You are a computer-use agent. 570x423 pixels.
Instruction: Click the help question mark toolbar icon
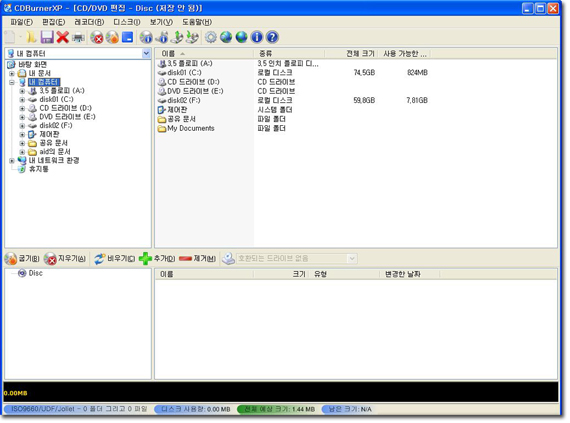pos(272,37)
